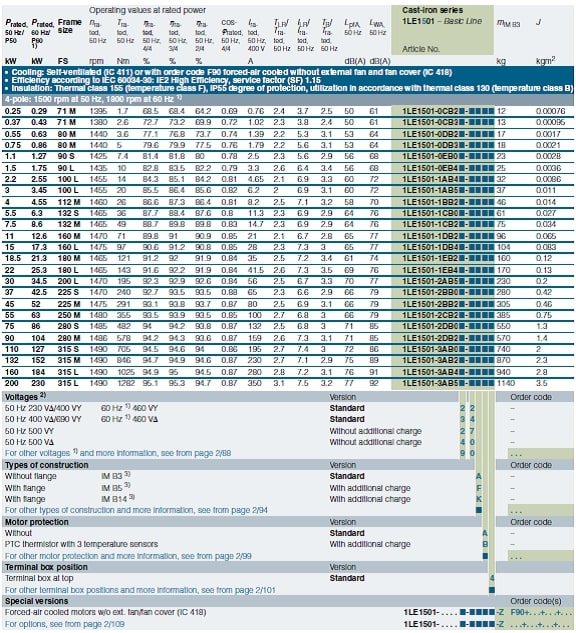The image size is (576, 633).
Task: Click the inertia value 0.00076
Action: pos(551,111)
